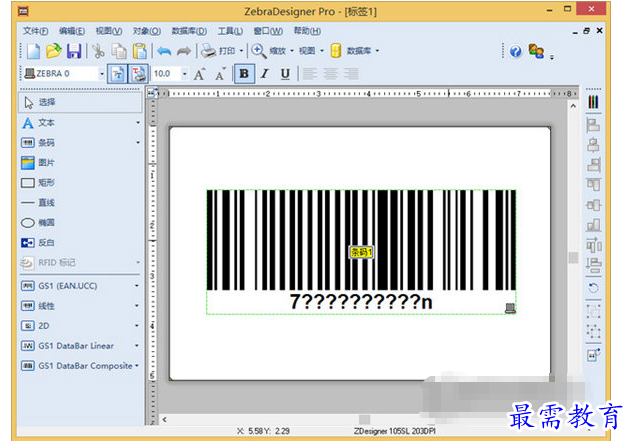
Task: Open the Object (O) menu
Action: [146, 31]
